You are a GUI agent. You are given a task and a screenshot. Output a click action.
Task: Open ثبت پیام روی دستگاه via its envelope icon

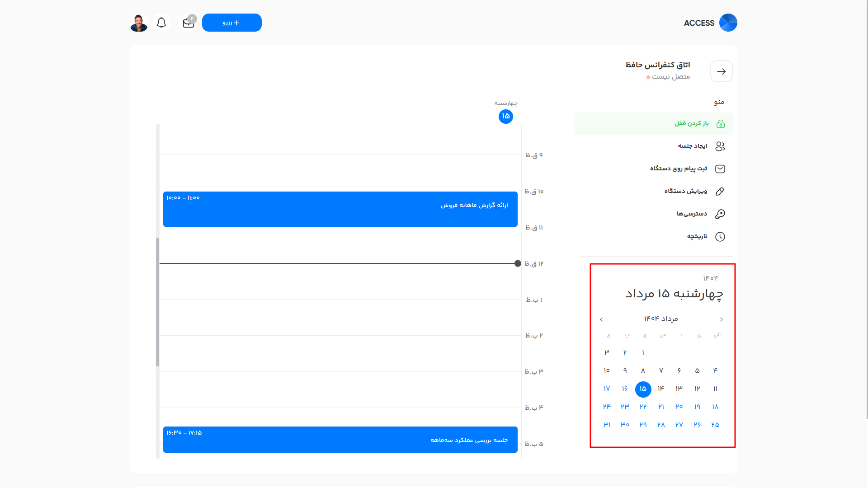[x=720, y=169]
